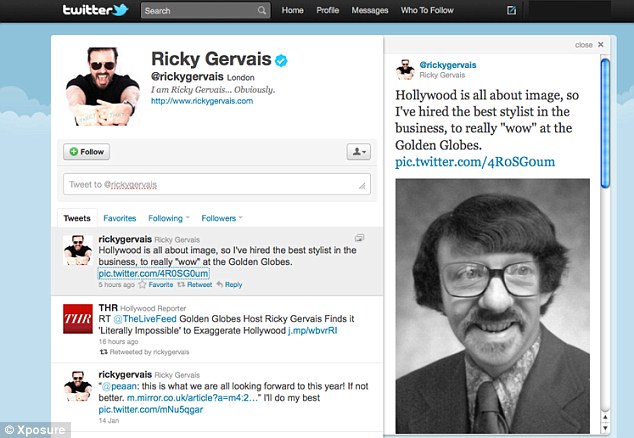Click the @TheLiveFeed mention link

tap(145, 319)
